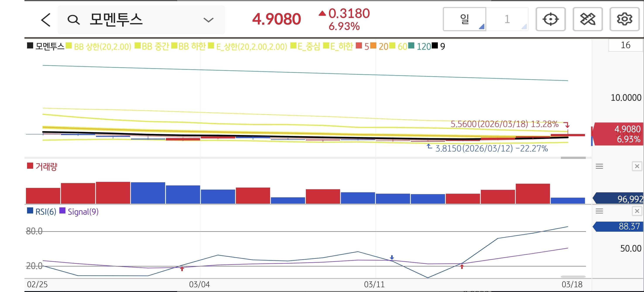Image resolution: width=644 pixels, height=292 pixels.
Task: Open RSI panel menu icon
Action: (x=599, y=211)
